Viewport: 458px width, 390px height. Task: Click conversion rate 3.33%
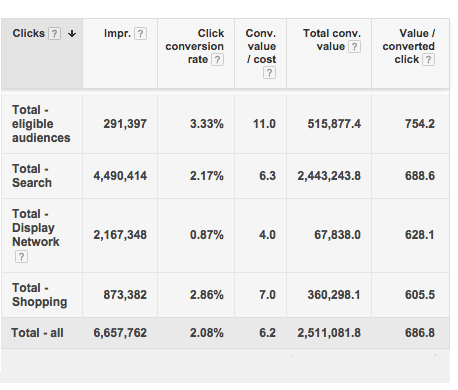[207, 124]
